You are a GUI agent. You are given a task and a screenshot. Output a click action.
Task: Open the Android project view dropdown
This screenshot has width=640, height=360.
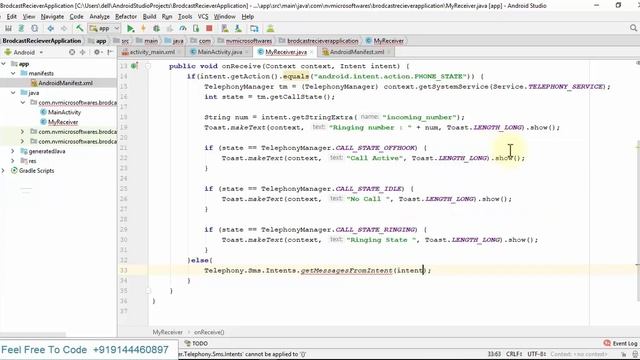coord(24,52)
